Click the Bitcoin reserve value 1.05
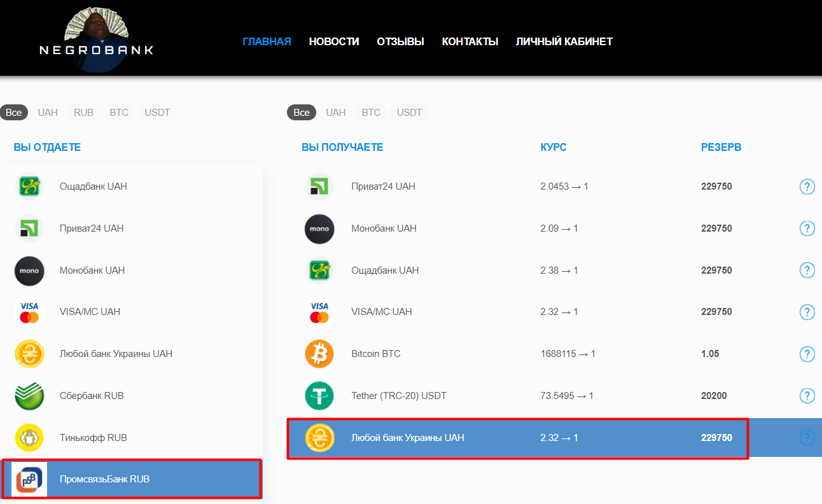The height and width of the screenshot is (504, 822). point(710,354)
